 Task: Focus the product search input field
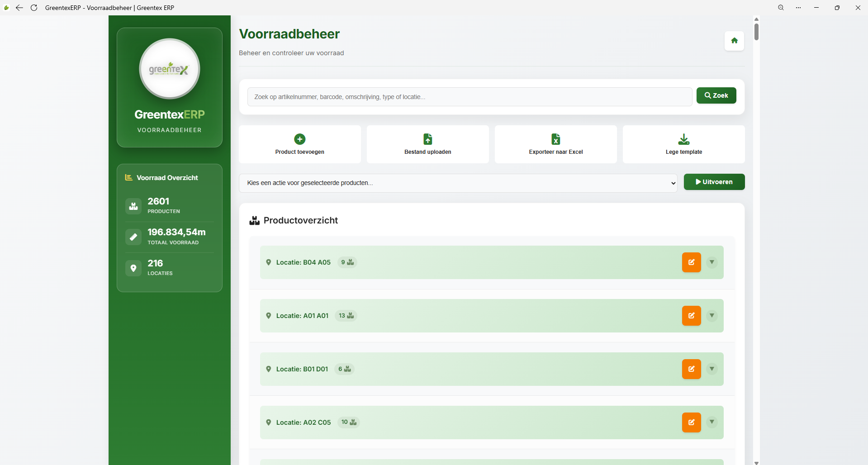click(x=470, y=97)
